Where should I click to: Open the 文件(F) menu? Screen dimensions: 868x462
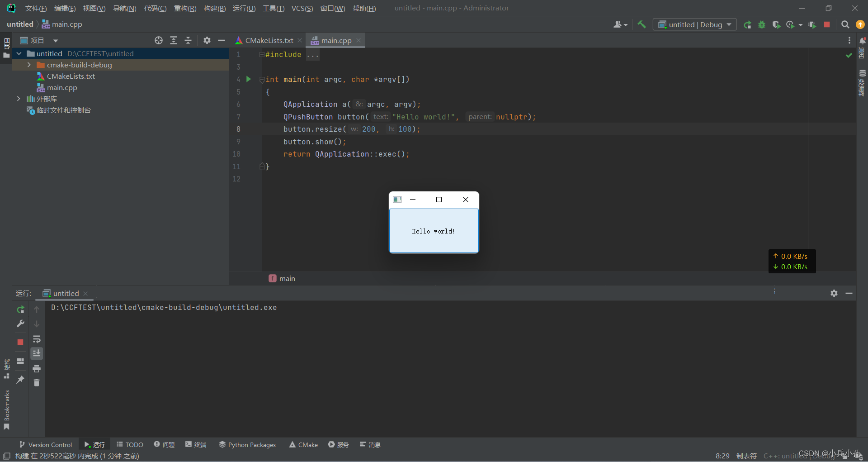coord(36,8)
